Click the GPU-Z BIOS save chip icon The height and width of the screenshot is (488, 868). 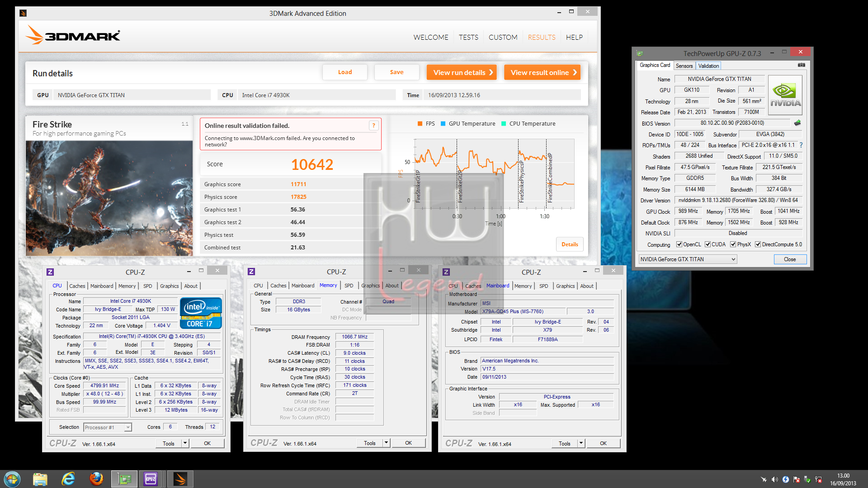[797, 123]
